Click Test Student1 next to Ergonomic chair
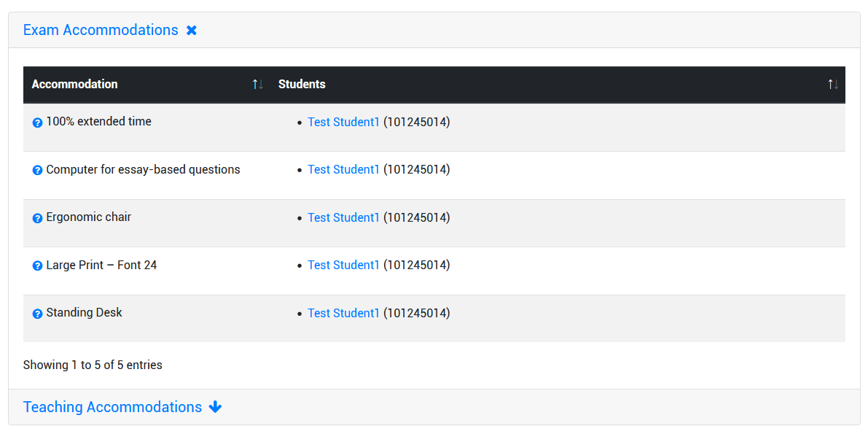Viewport: 868px width, 434px height. tap(343, 217)
